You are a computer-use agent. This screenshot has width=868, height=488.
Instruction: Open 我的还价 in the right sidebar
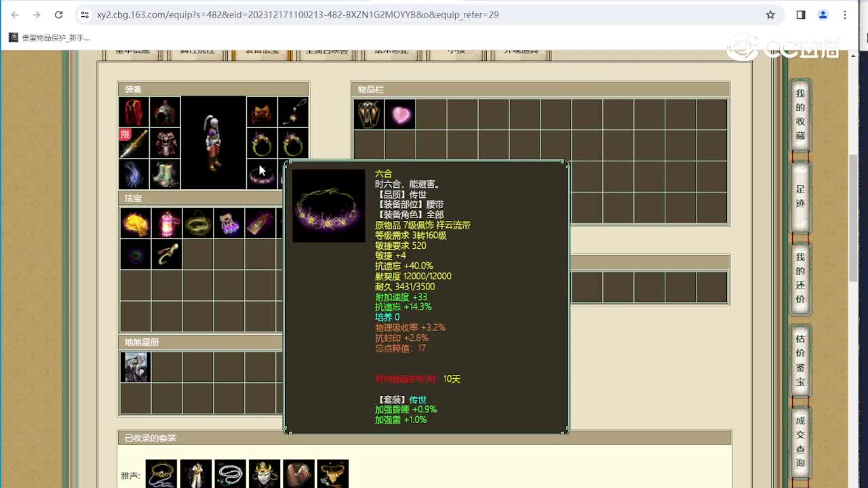(801, 279)
